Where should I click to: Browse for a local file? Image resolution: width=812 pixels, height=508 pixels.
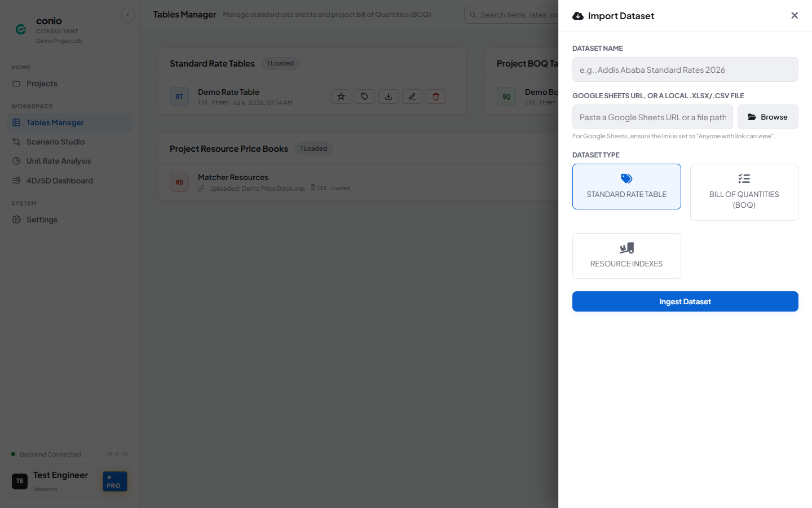[768, 117]
